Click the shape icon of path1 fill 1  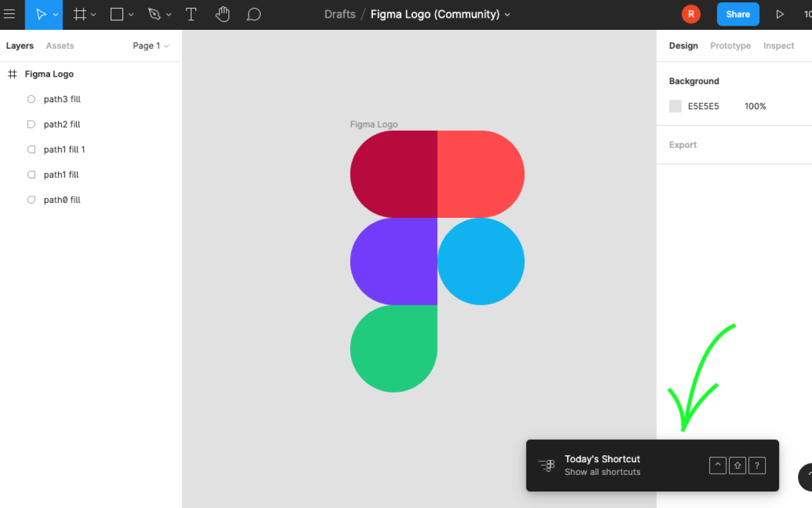pos(31,150)
